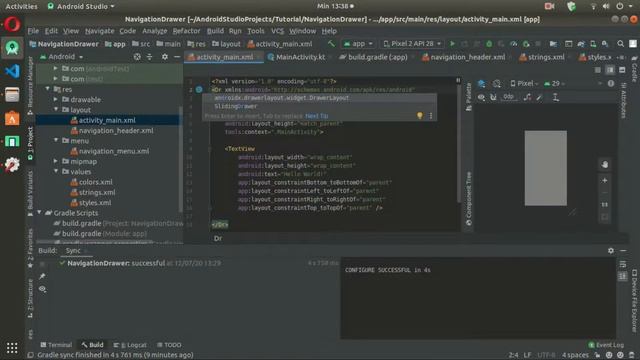Hide the Project panel with the minus icon
This screenshot has width=640, height=360.
click(x=177, y=57)
